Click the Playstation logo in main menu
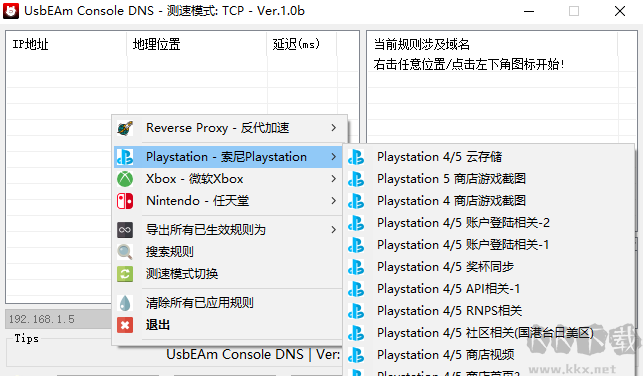The width and height of the screenshot is (643, 376). [x=125, y=157]
